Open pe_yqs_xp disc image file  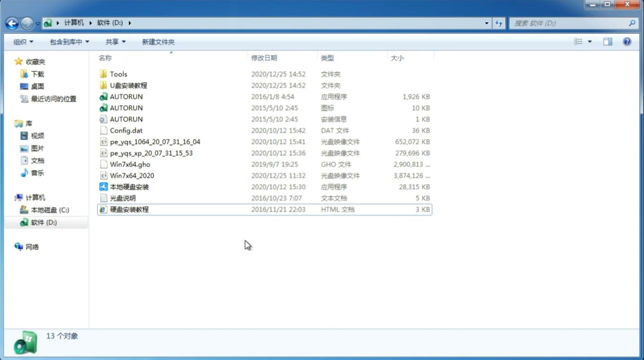[151, 153]
